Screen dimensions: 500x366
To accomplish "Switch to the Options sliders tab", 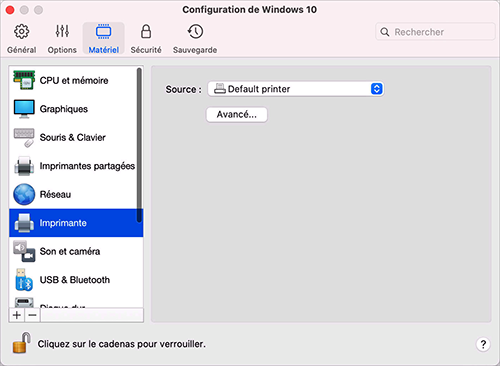I will coord(62,39).
